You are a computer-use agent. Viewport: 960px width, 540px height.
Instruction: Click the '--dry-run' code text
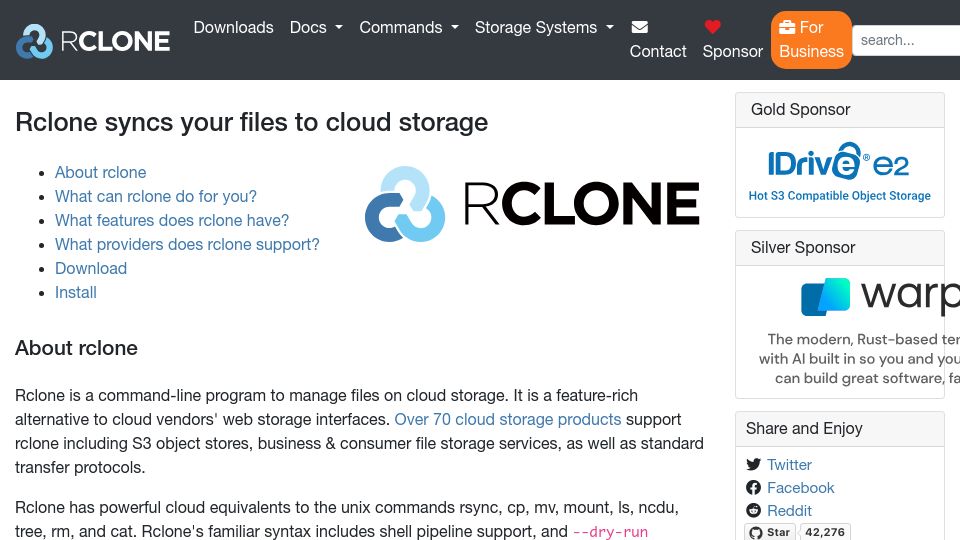tap(610, 532)
